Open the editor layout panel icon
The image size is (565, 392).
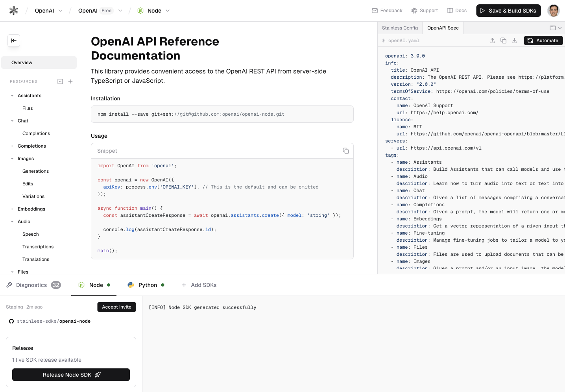(x=553, y=28)
